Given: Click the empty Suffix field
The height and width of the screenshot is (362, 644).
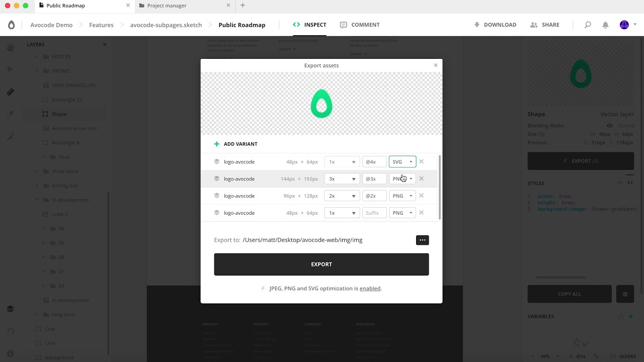Looking at the screenshot, I should click(x=374, y=213).
